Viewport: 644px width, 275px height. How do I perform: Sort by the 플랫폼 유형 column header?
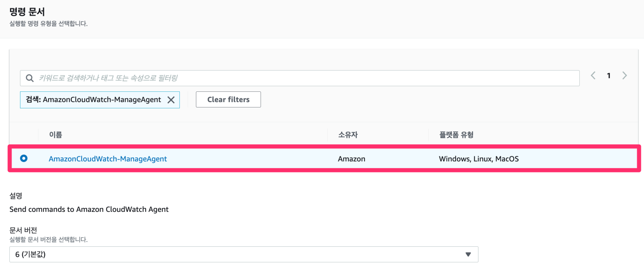click(x=457, y=135)
